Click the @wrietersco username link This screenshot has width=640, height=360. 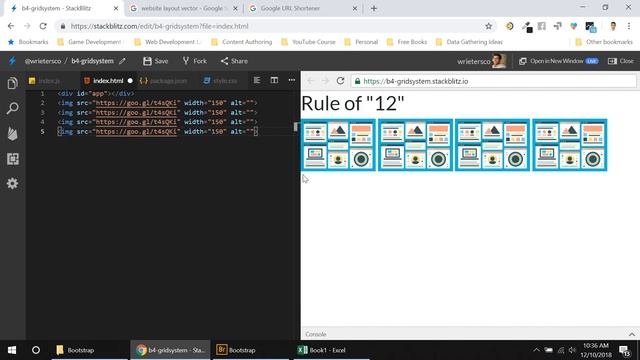click(x=42, y=61)
